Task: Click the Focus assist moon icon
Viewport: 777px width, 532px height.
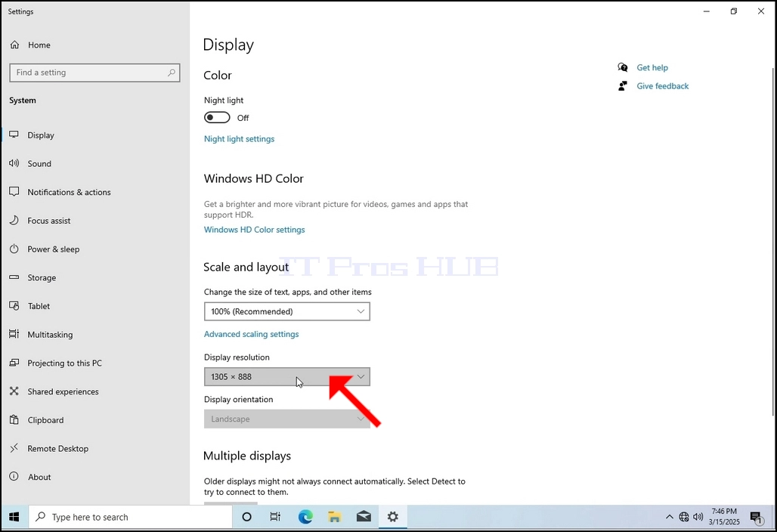Action: pyautogui.click(x=14, y=221)
